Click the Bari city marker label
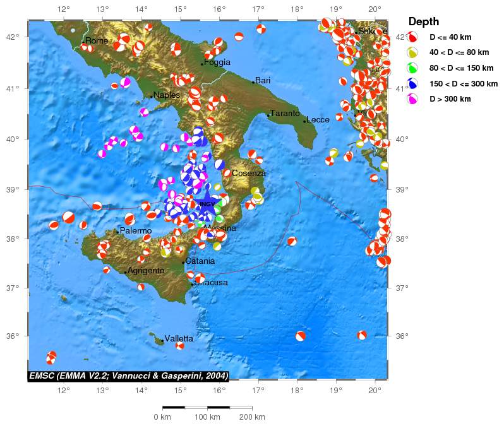The image size is (504, 426). [x=263, y=81]
